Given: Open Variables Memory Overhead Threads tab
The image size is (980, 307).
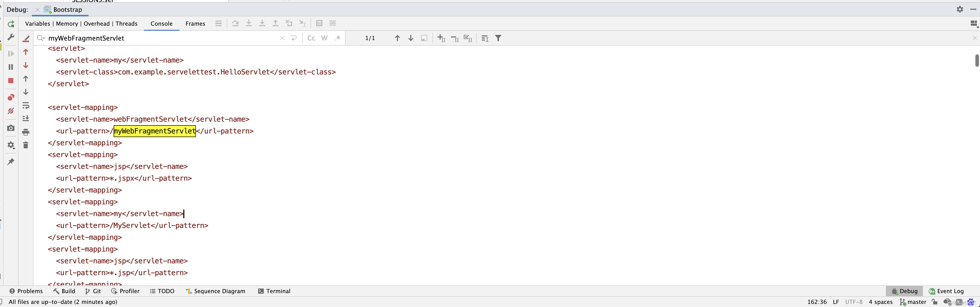Looking at the screenshot, I should pyautogui.click(x=81, y=24).
